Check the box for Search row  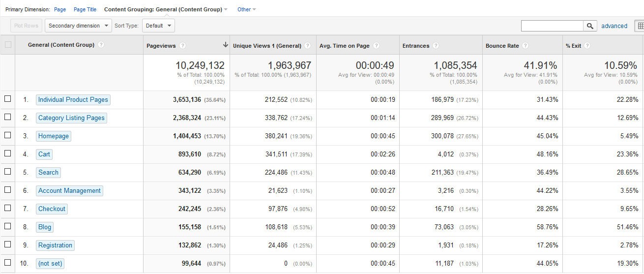pyautogui.click(x=7, y=172)
